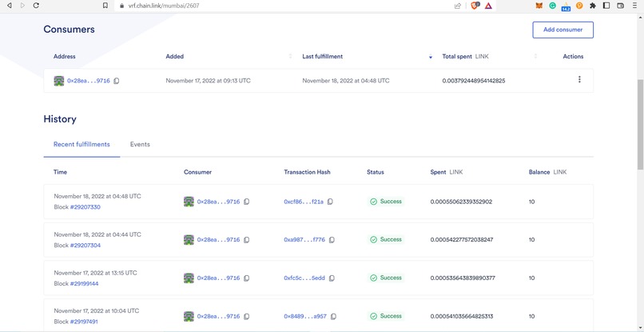Click the browser forward arrow
Viewport: 644px width, 332px height.
pyautogui.click(x=22, y=6)
